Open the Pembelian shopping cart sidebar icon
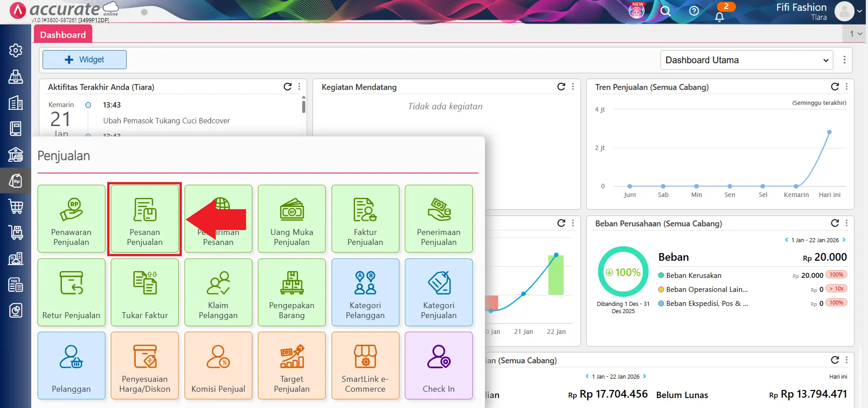This screenshot has height=408, width=868. 16,206
